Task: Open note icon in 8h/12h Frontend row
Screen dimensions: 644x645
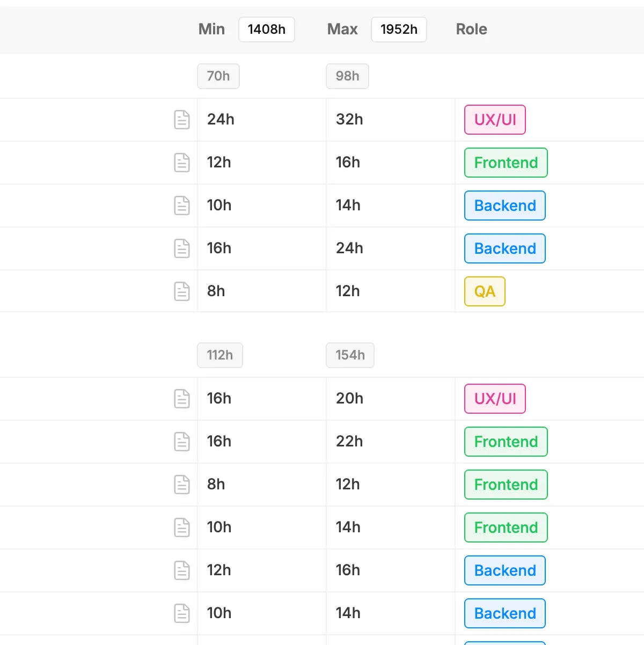Action: point(182,485)
